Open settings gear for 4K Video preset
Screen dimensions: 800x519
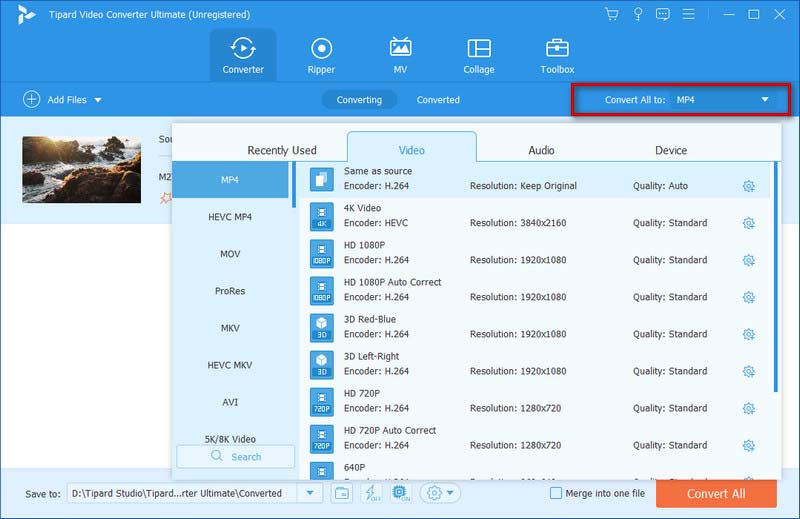pos(748,223)
